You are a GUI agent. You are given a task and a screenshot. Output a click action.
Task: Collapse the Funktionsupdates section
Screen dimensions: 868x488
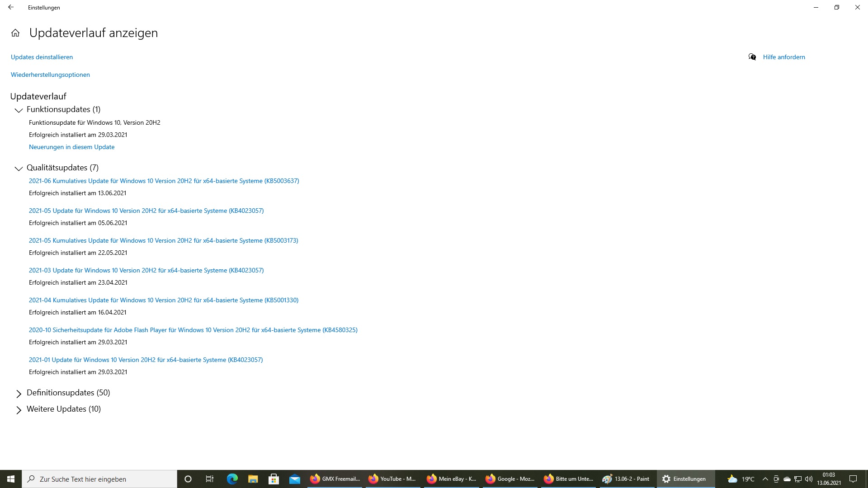click(x=19, y=110)
